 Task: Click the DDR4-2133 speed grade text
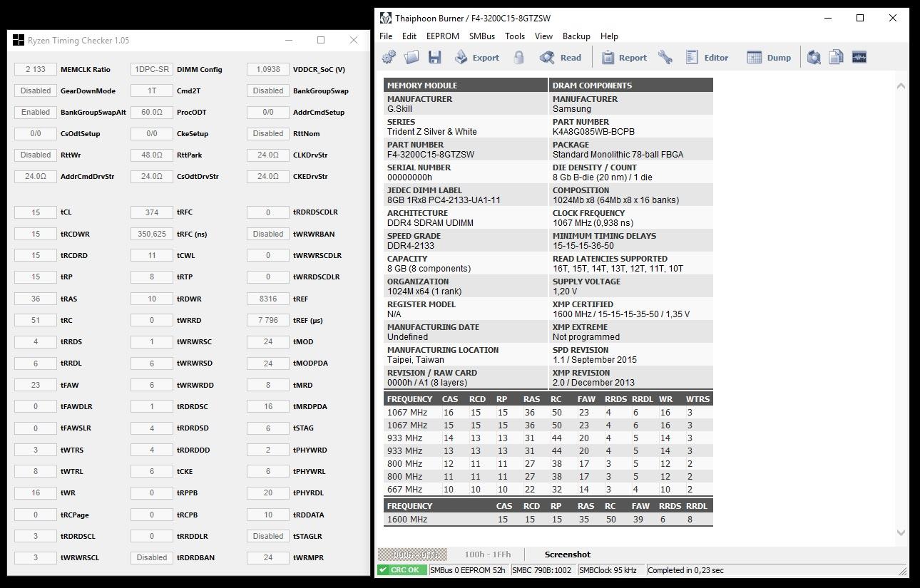pyautogui.click(x=411, y=246)
